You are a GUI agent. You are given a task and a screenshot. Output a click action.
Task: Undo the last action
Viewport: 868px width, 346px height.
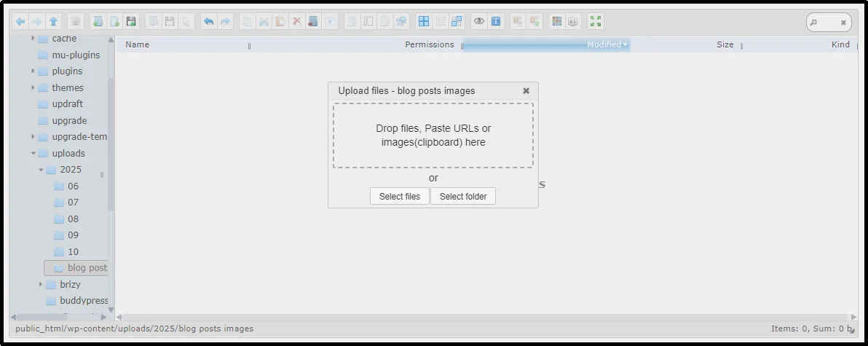(x=209, y=22)
